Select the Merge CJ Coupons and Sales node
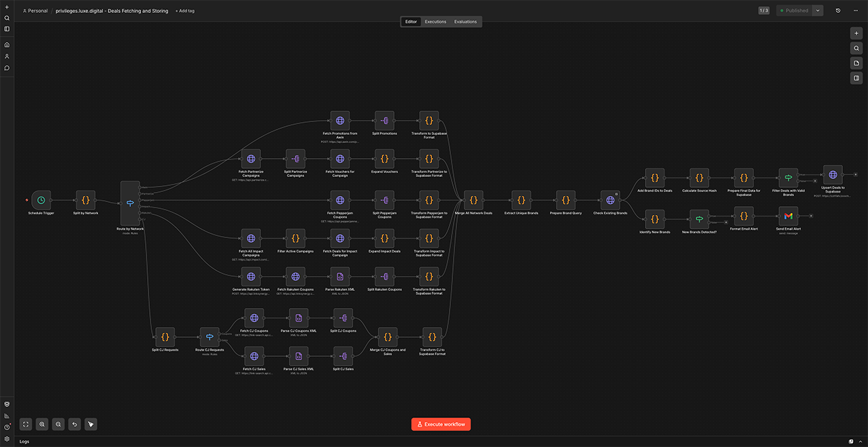 387,337
